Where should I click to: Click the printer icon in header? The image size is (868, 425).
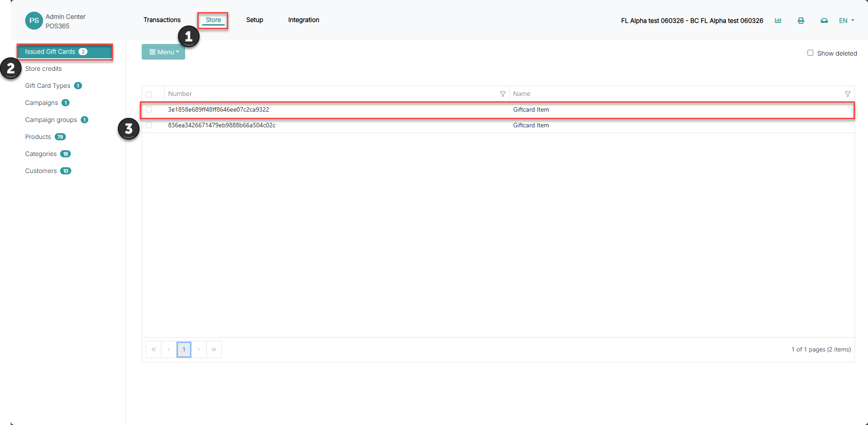pyautogui.click(x=801, y=21)
